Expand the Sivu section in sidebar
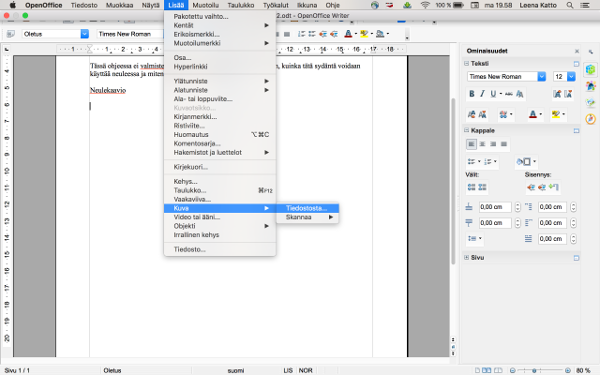The width and height of the screenshot is (600, 375). click(x=466, y=258)
